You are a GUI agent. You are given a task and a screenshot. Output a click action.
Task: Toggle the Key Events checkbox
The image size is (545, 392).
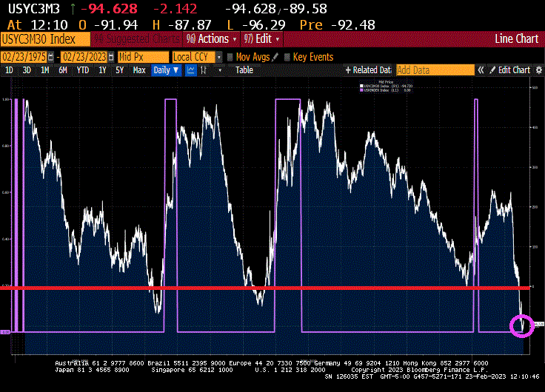coord(287,57)
